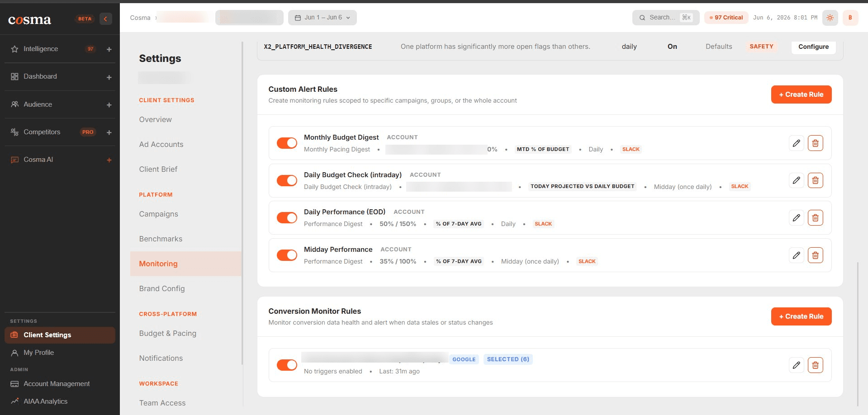Open the blurred account selector dropdown
This screenshot has height=415, width=868.
point(249,18)
